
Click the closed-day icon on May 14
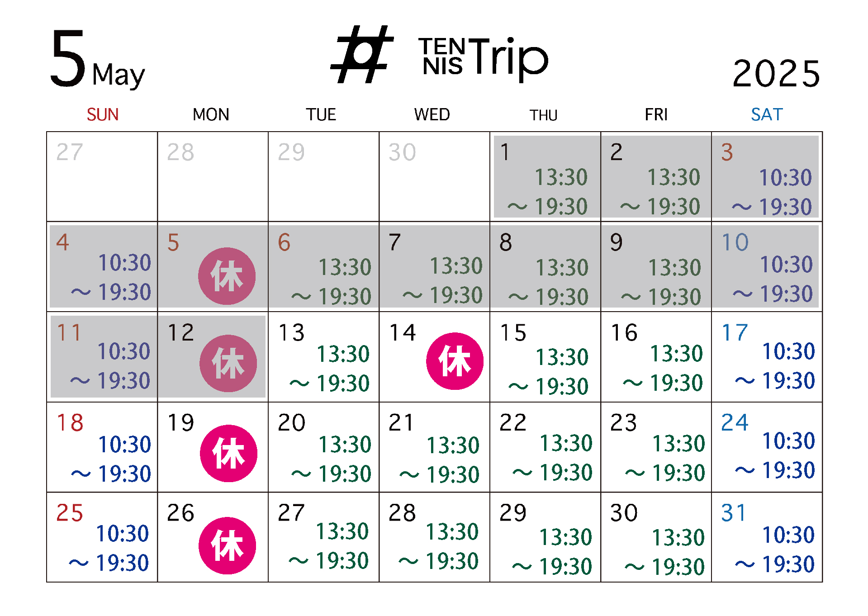(x=455, y=361)
